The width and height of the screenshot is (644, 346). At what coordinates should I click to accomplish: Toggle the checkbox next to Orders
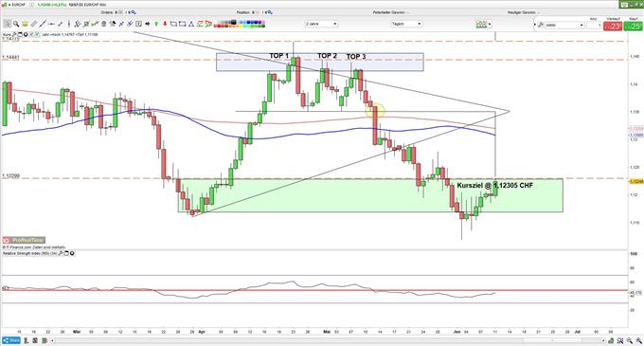(x=120, y=12)
